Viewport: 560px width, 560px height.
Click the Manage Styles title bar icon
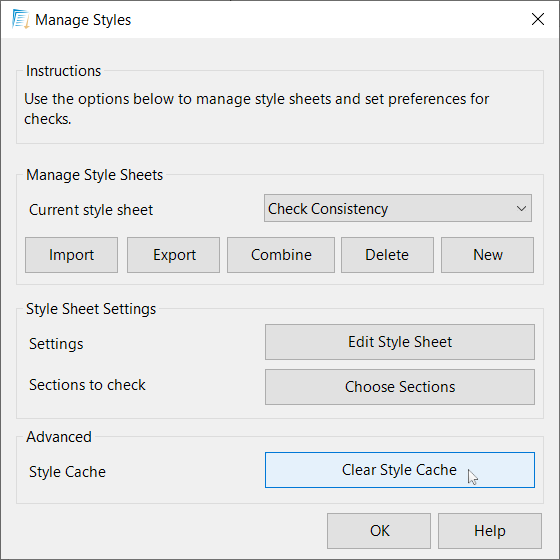tap(20, 19)
